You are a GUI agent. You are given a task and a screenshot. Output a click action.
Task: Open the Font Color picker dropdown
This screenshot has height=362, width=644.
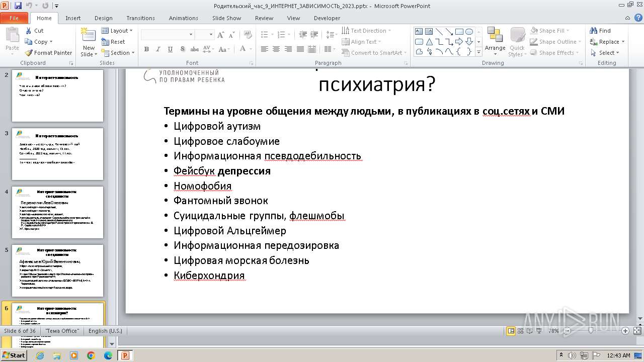250,49
